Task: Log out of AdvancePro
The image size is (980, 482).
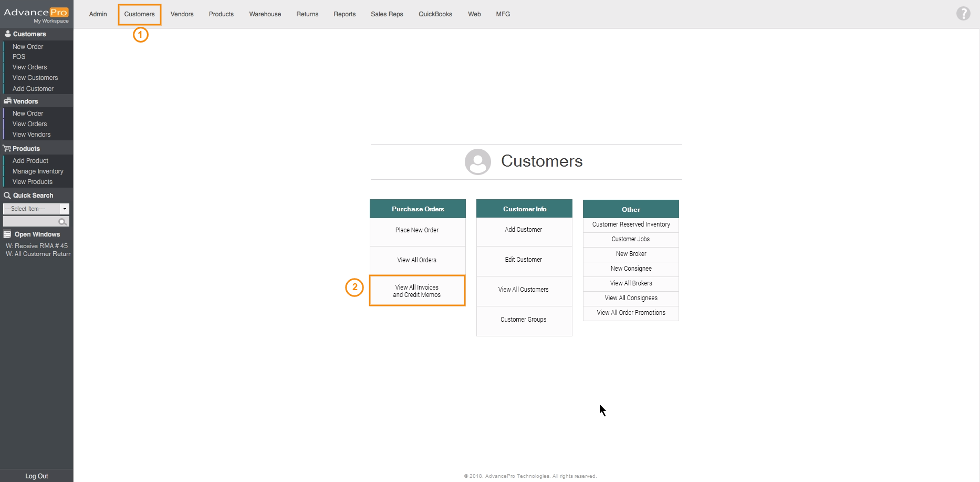Action: pos(36,476)
